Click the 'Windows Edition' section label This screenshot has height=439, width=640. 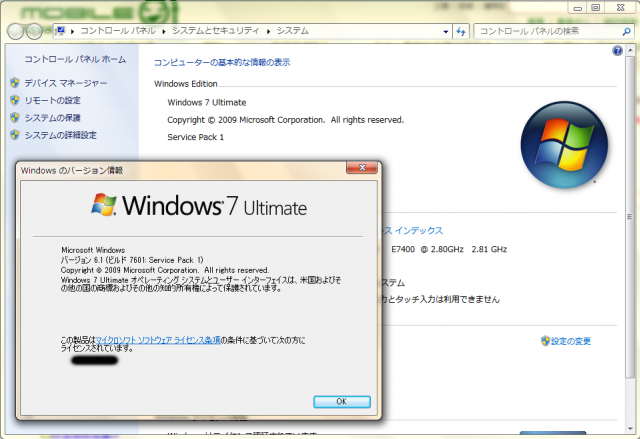[x=186, y=84]
